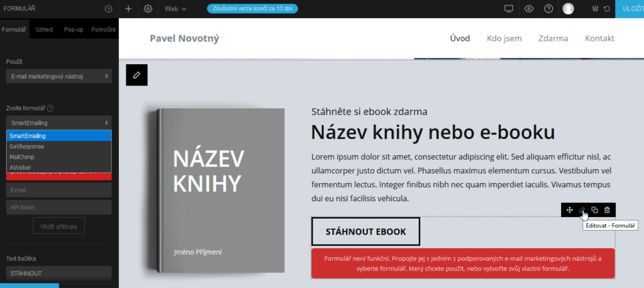Switch to Formulář tab
This screenshot has width=644, height=288.
tap(14, 30)
